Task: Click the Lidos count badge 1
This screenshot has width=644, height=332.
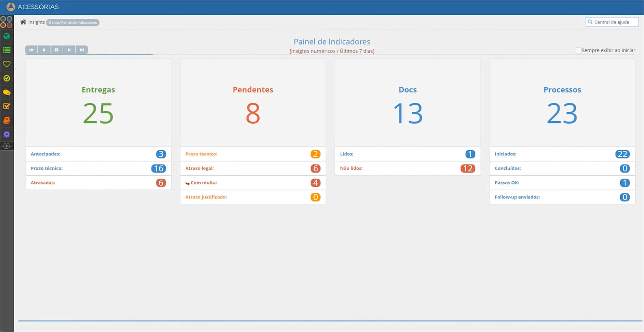Action: pos(470,154)
